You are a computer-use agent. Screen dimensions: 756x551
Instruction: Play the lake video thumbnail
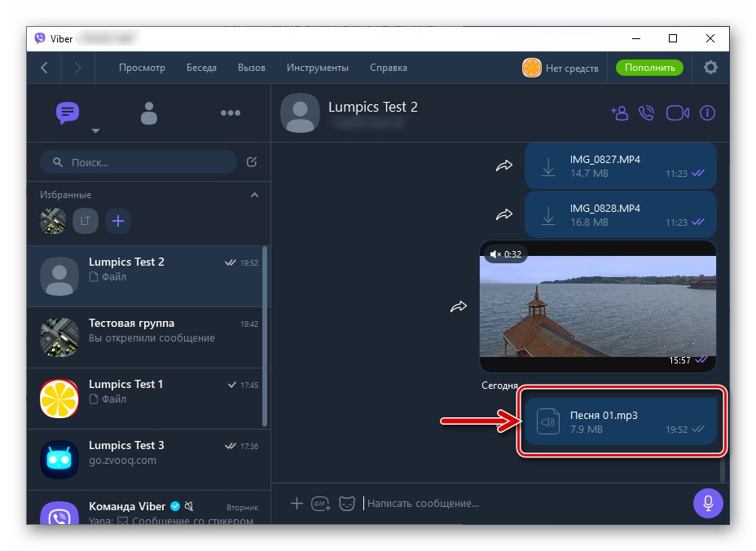pos(598,306)
